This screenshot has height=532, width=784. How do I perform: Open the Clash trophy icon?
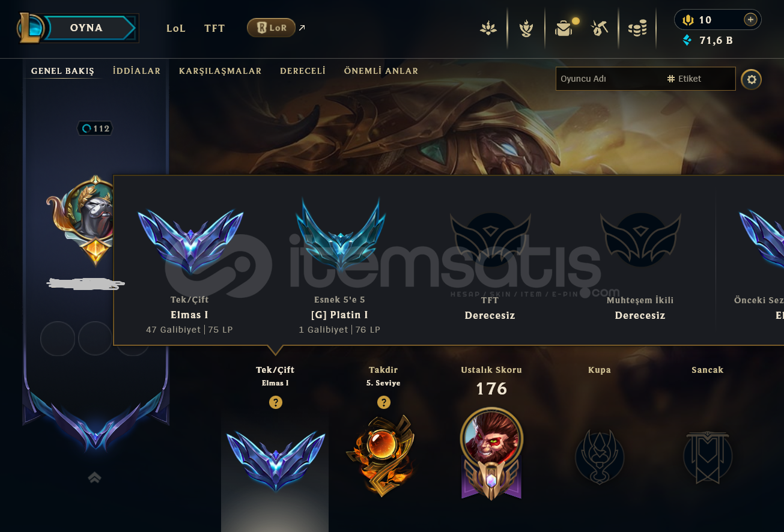(526, 28)
